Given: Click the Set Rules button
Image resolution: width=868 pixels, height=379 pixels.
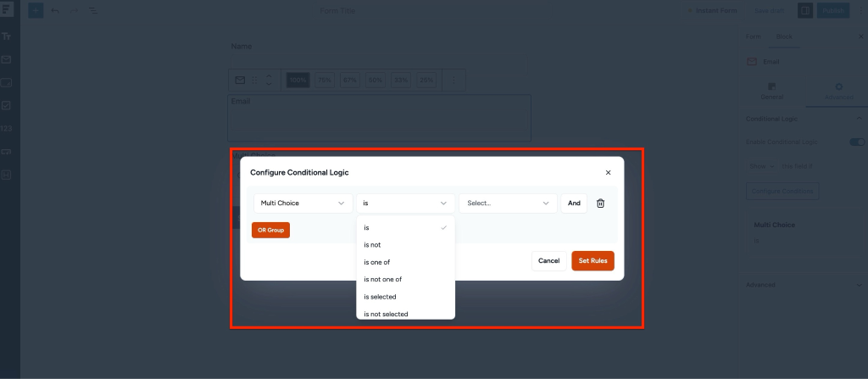Looking at the screenshot, I should pos(593,261).
